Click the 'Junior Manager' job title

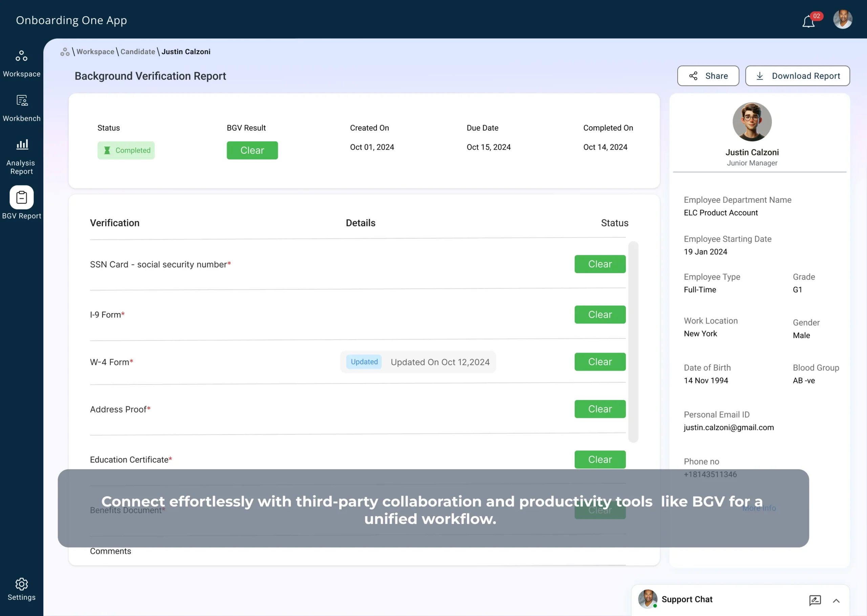752,163
